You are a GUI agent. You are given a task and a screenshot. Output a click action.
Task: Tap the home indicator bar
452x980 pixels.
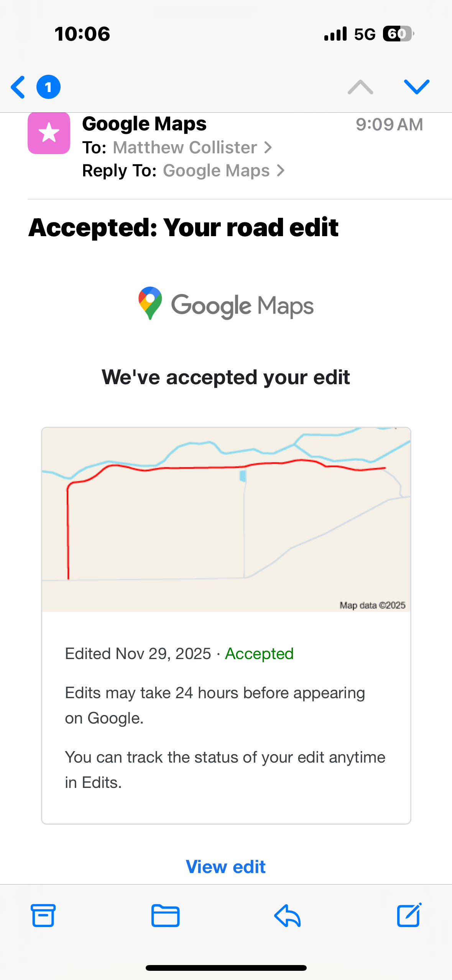226,968
